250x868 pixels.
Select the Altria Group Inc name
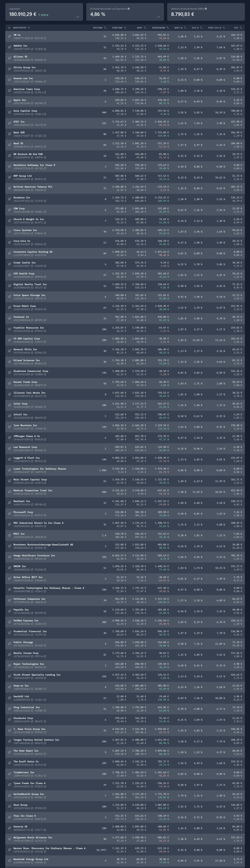(x=24, y=67)
